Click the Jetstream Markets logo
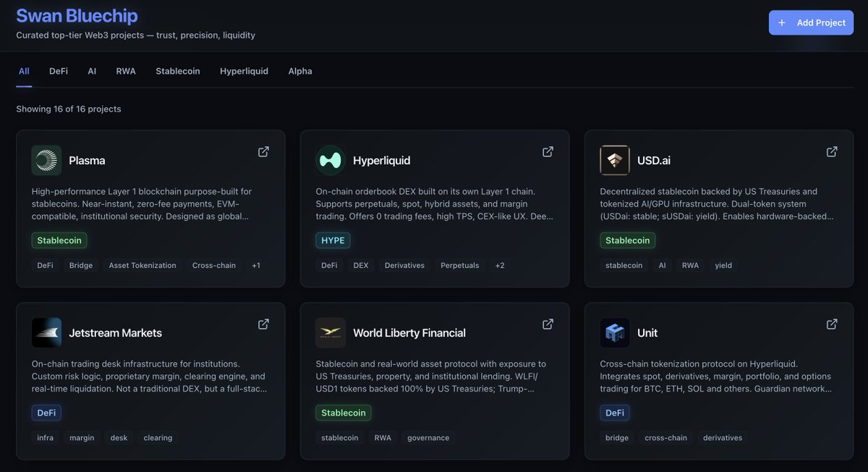 pyautogui.click(x=46, y=332)
